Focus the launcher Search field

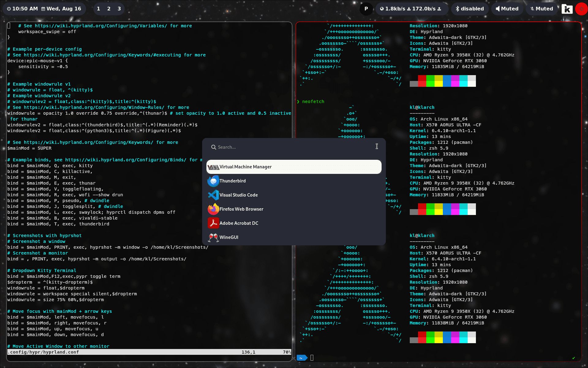[x=294, y=147]
